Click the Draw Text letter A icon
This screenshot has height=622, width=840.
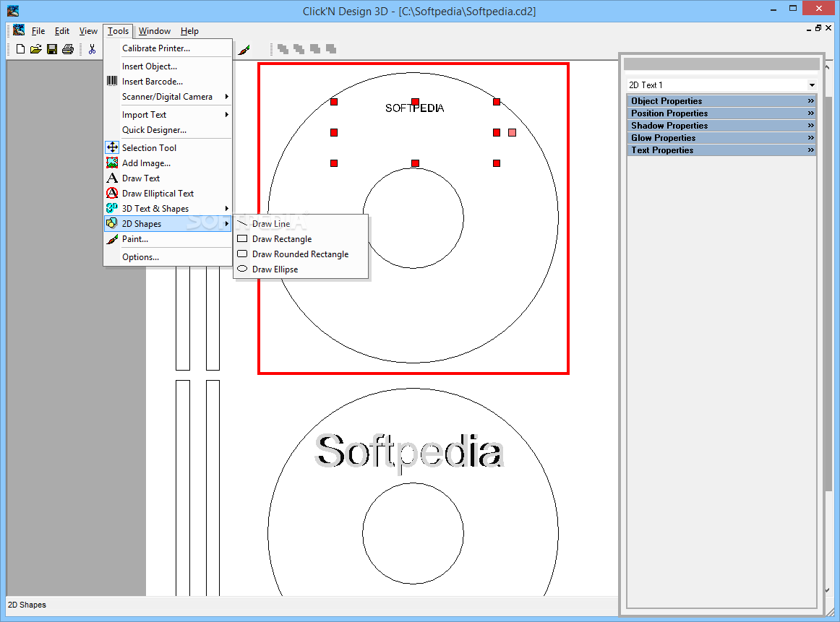point(112,178)
